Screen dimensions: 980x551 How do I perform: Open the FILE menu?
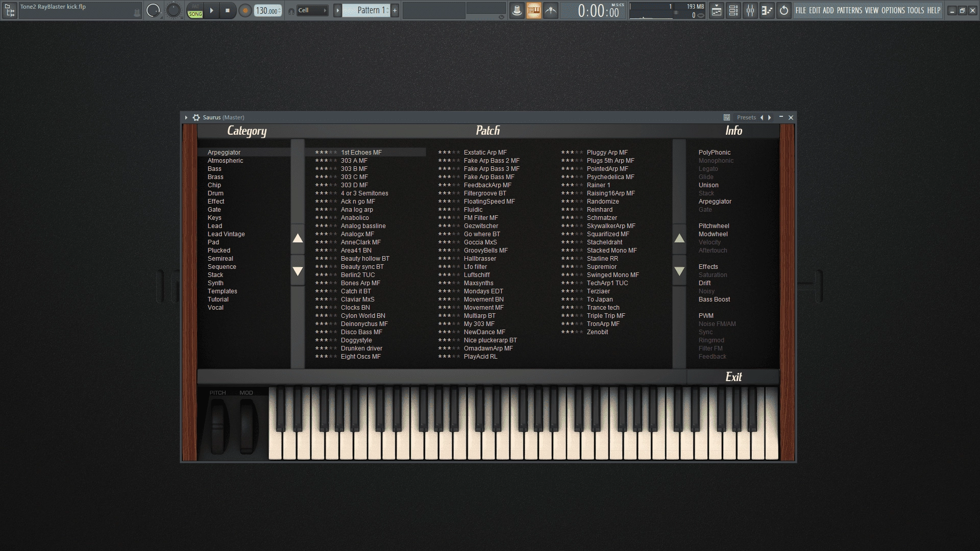tap(800, 10)
